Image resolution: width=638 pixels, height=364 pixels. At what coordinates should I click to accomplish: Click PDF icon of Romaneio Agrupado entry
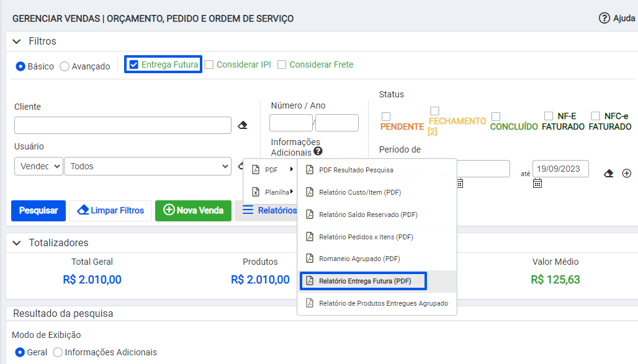tap(310, 259)
